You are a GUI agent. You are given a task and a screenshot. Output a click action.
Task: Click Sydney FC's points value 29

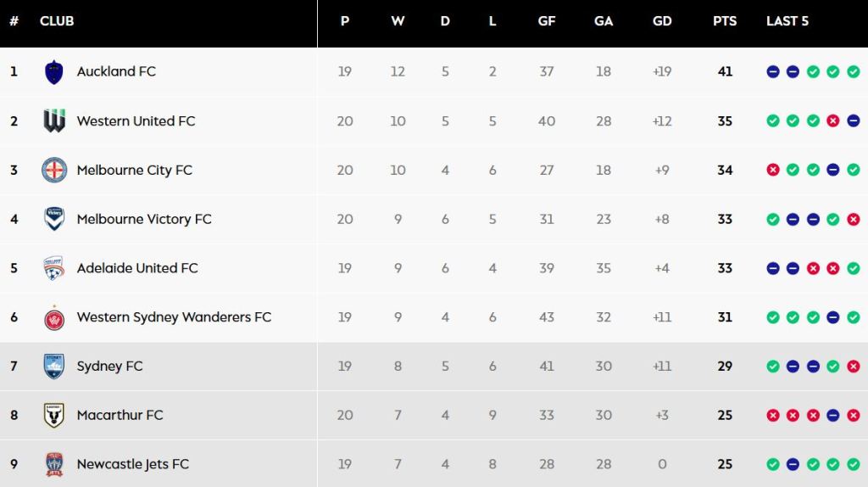(x=725, y=367)
